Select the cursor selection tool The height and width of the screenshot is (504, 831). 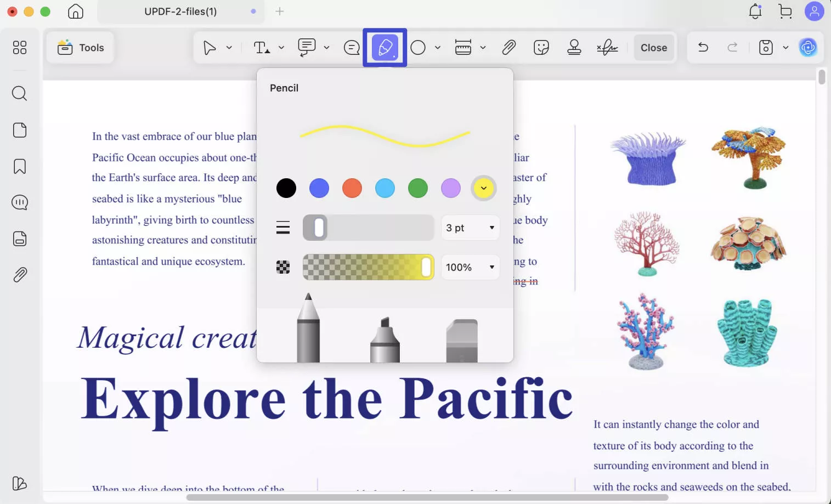coord(209,48)
